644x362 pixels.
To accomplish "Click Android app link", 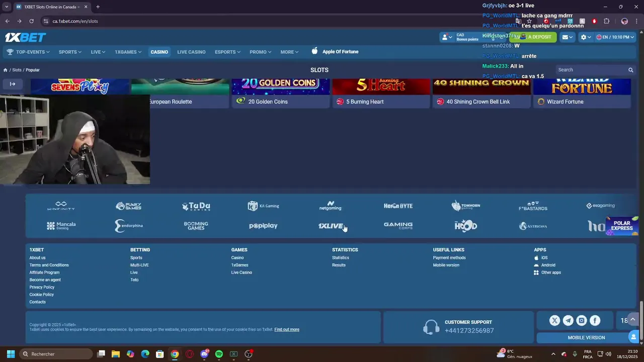I will [x=545, y=265].
